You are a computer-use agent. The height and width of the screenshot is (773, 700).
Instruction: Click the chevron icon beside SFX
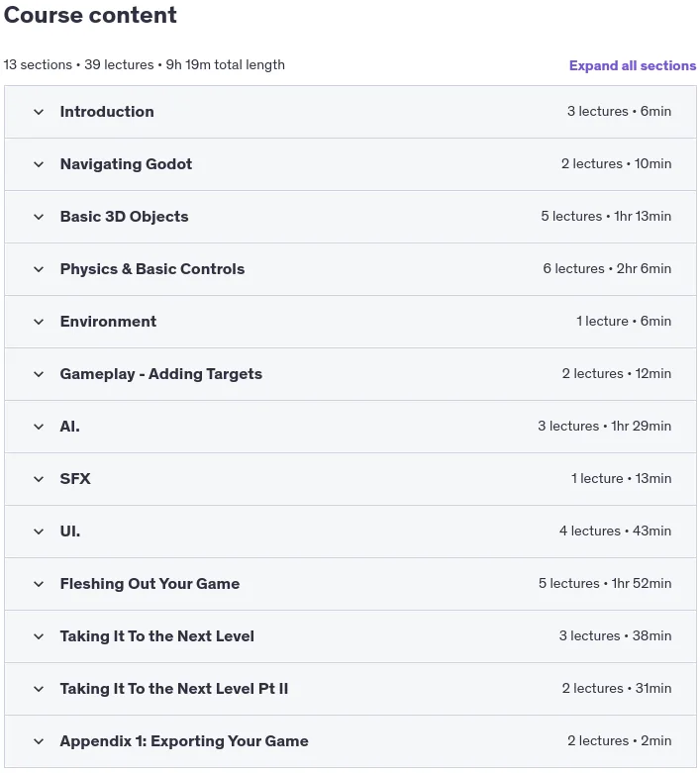[x=39, y=479]
